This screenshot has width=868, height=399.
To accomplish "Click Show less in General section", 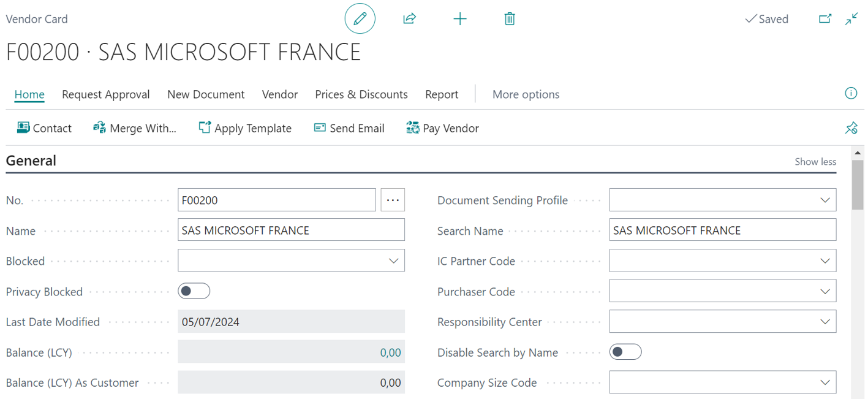I will 815,162.
